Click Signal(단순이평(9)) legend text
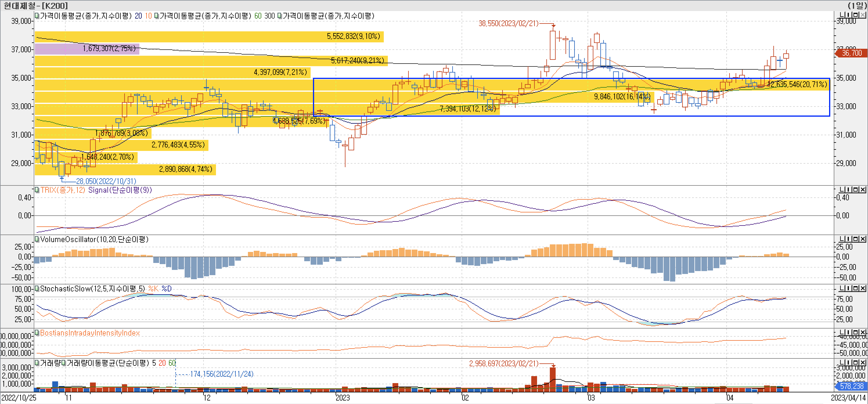868x404 pixels. point(120,190)
